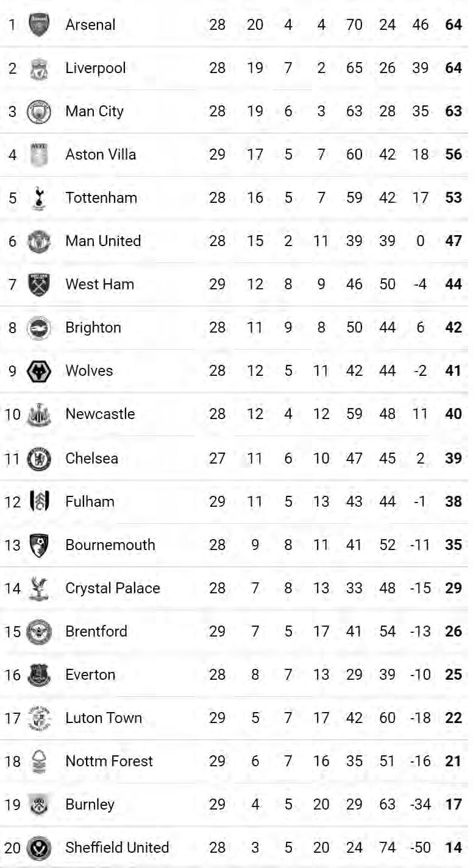473x868 pixels.
Task: Click Everton's position number 16
Action: [13, 675]
